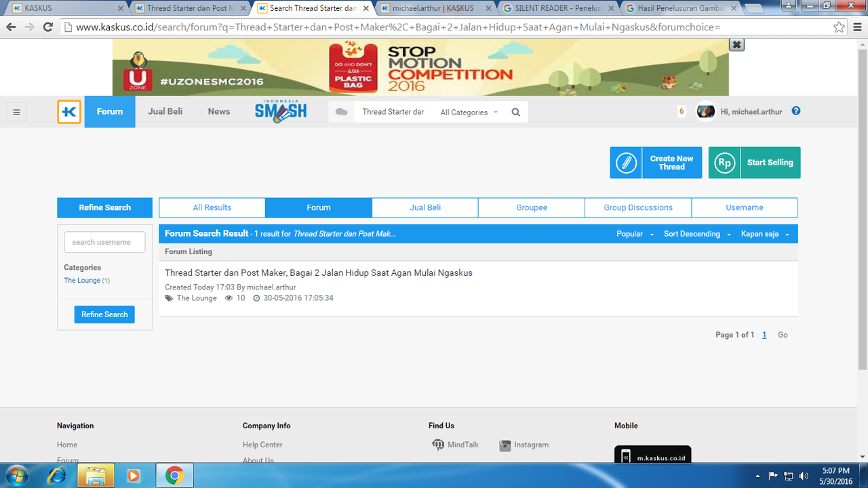Show hidden system tray icons
This screenshot has height=488, width=868.
pos(757,476)
